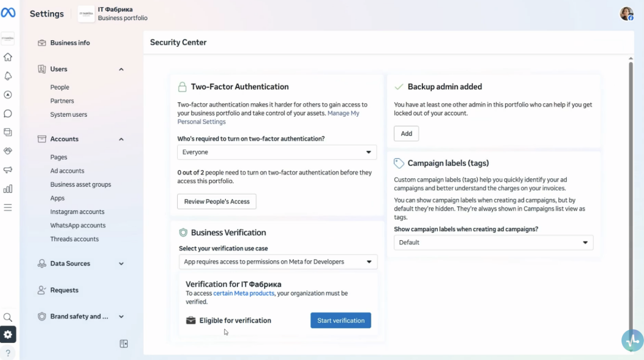The image size is (644, 360).
Task: Click the Accounts section icon
Action: pyautogui.click(x=42, y=139)
